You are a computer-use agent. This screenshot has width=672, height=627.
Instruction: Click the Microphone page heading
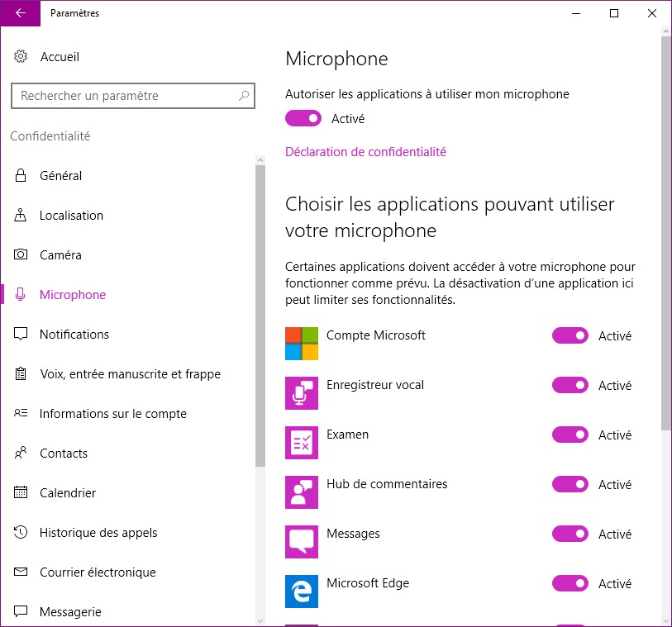(336, 59)
